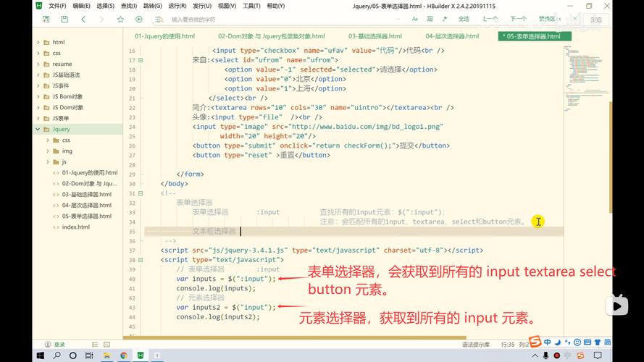The height and width of the screenshot is (362, 644).
Task: Open the 运行(R) menu
Action: click(177, 6)
